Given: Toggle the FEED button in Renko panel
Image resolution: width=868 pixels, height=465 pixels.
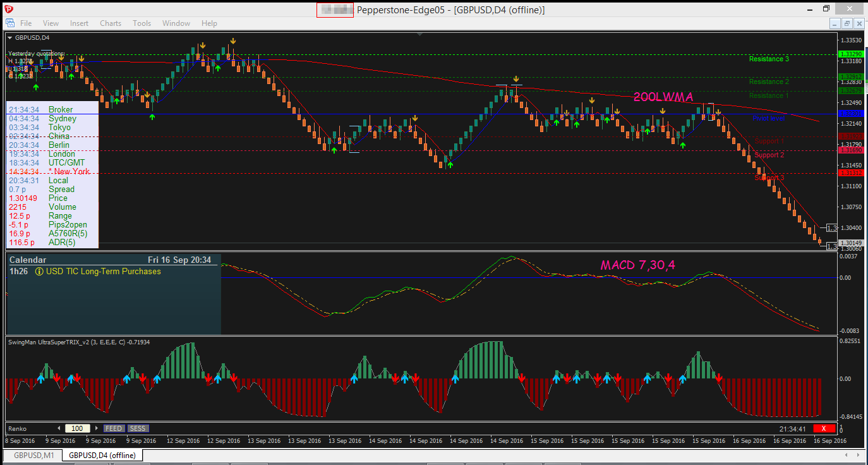Looking at the screenshot, I should pyautogui.click(x=114, y=428).
